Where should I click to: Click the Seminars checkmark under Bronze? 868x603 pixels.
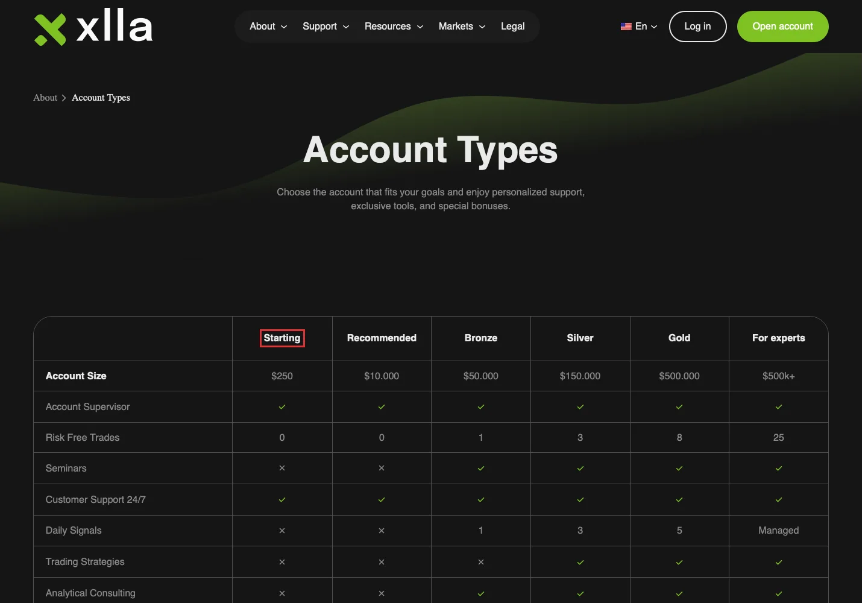(x=481, y=469)
